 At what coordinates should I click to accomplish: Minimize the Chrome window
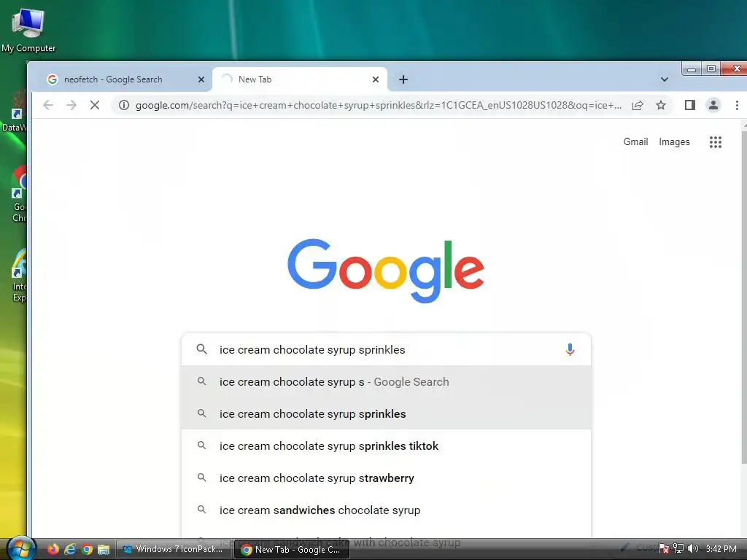click(x=692, y=69)
